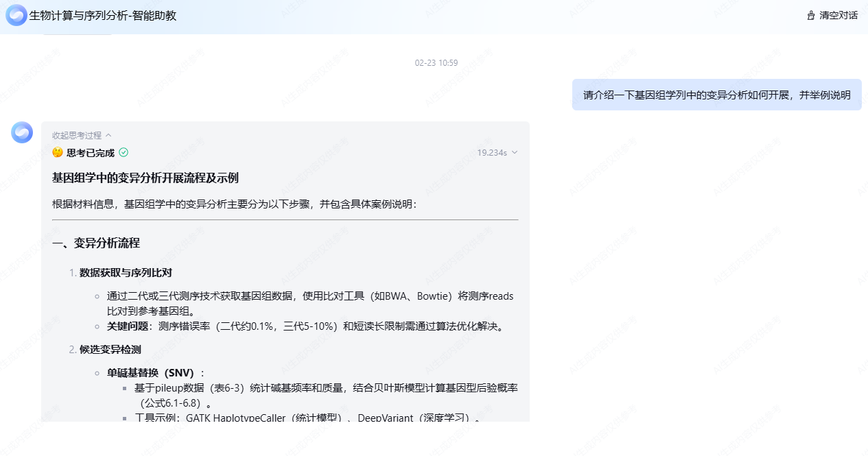Viewport: 868px width, 456px height.
Task: Collapse the thinking process via 收起思考过程
Action: click(77, 135)
